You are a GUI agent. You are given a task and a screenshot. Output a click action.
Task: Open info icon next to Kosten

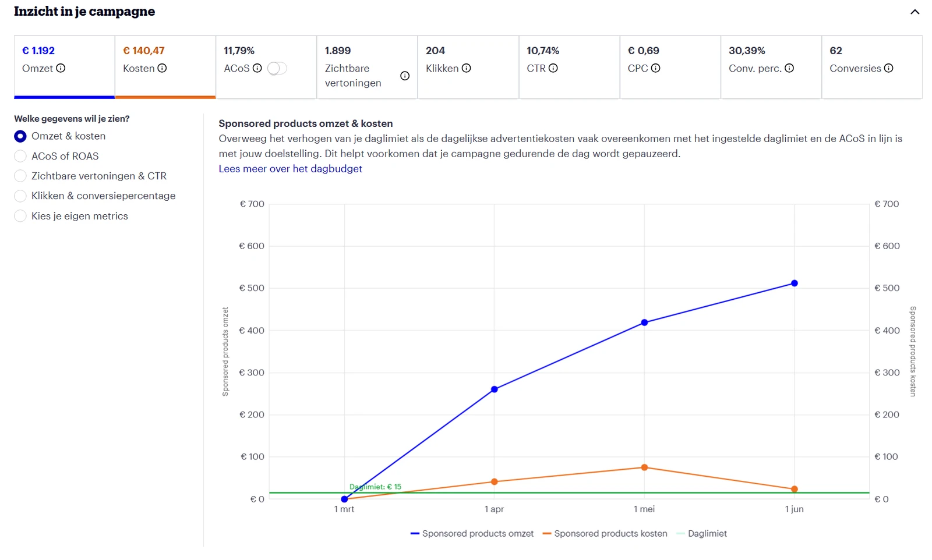click(162, 68)
